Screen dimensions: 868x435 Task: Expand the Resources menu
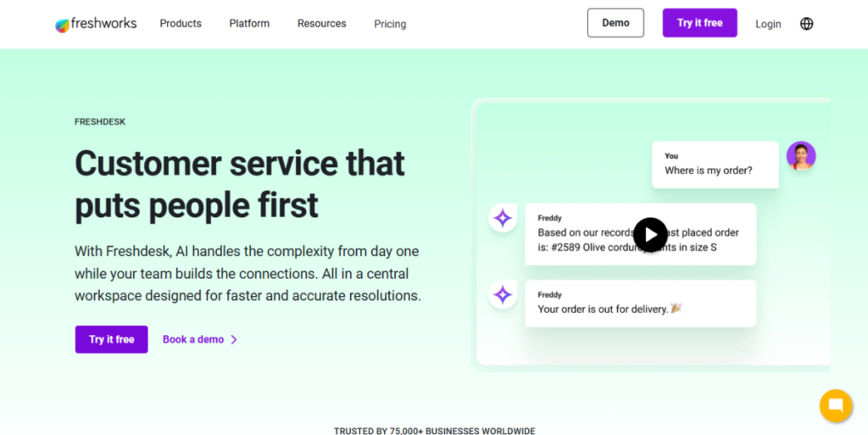(x=321, y=24)
